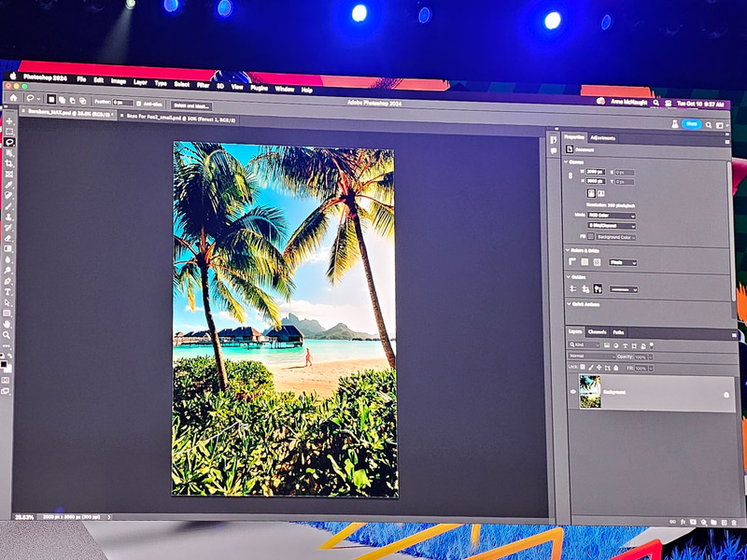The width and height of the screenshot is (747, 560).
Task: Select the Rectangular Marquee tool
Action: tap(9, 132)
